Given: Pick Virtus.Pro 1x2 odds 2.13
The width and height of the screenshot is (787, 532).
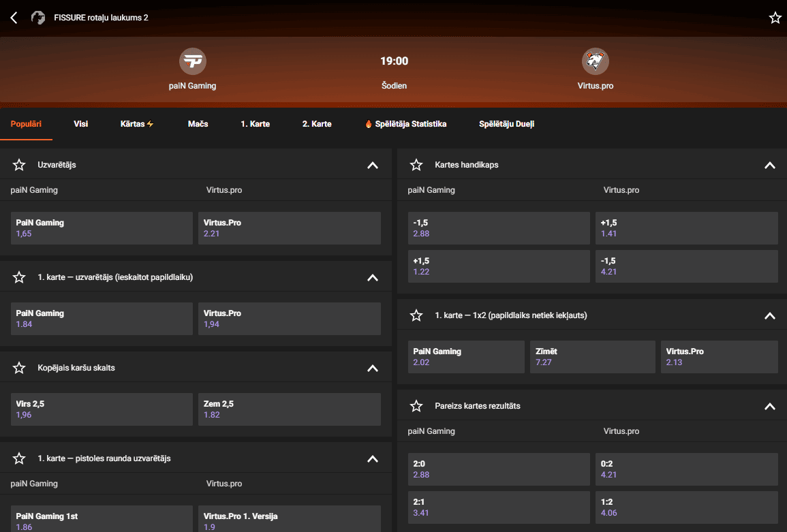Looking at the screenshot, I should [x=720, y=357].
